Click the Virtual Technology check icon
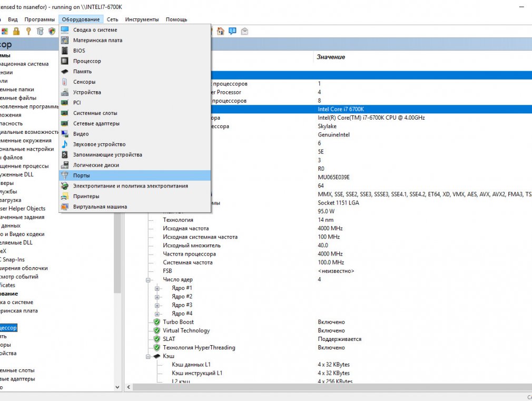 pos(157,330)
